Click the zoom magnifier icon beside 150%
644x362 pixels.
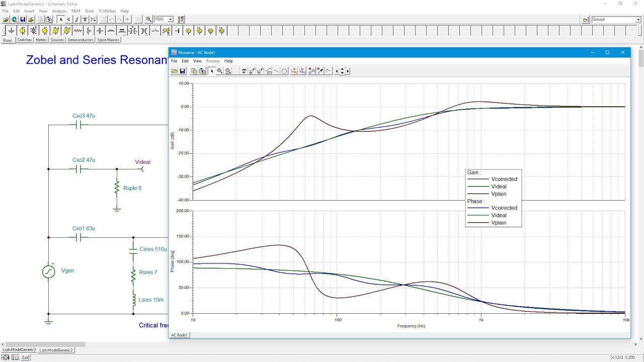pos(149,20)
